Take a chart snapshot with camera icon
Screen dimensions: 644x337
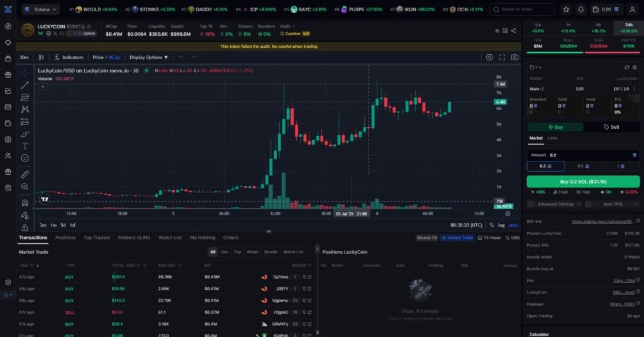tap(514, 57)
